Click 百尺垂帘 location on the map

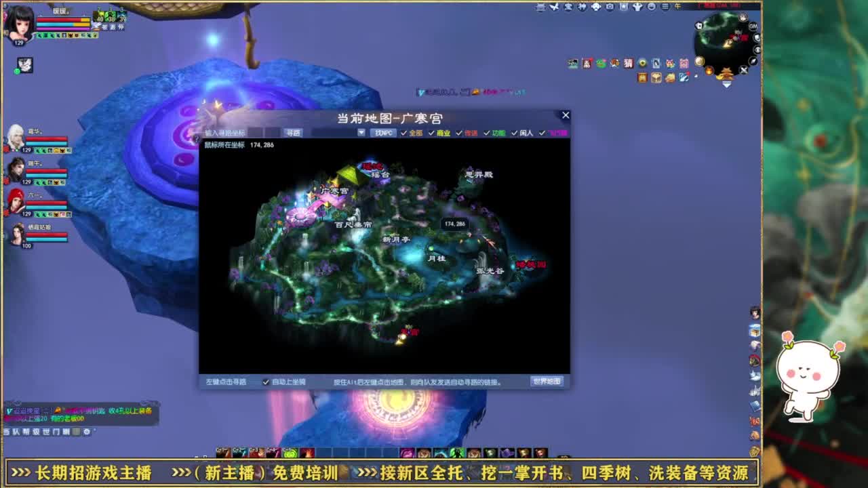pos(353,224)
